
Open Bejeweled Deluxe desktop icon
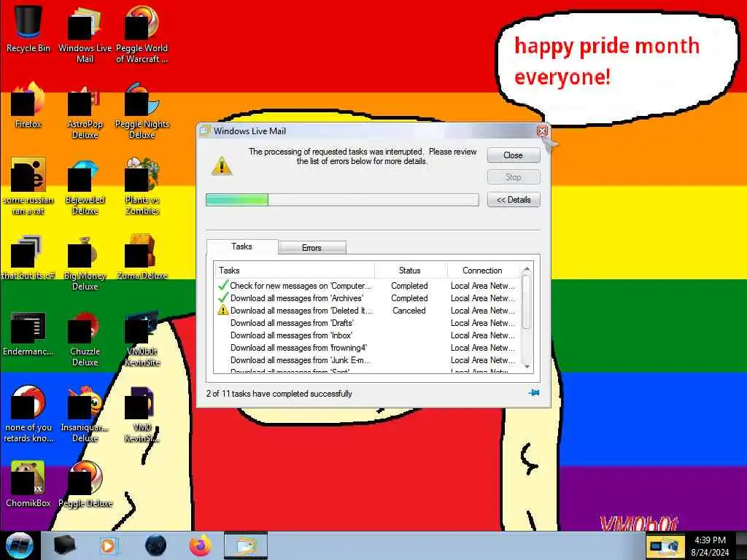[x=85, y=186]
